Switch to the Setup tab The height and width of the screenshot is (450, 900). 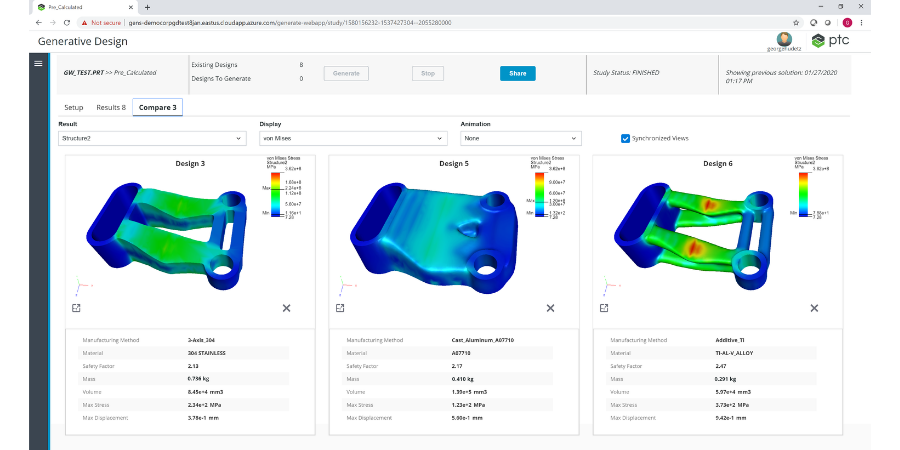(x=74, y=107)
